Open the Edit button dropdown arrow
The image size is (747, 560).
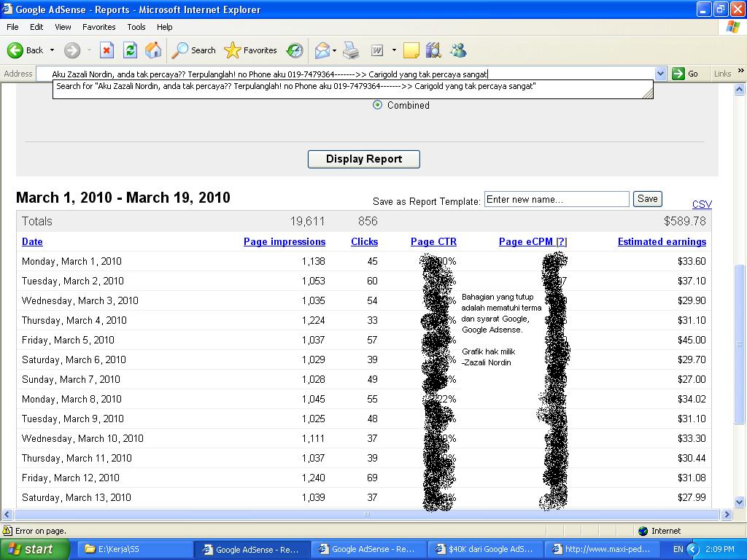point(394,50)
